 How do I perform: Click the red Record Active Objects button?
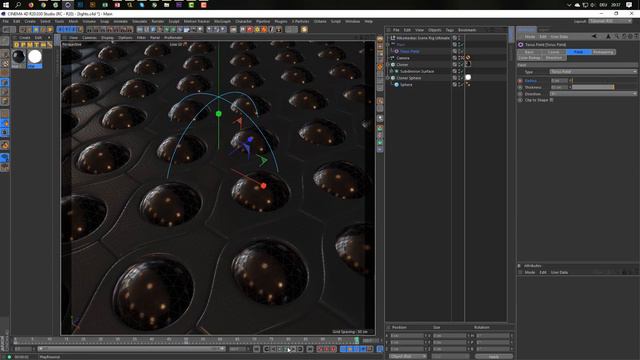click(320, 349)
